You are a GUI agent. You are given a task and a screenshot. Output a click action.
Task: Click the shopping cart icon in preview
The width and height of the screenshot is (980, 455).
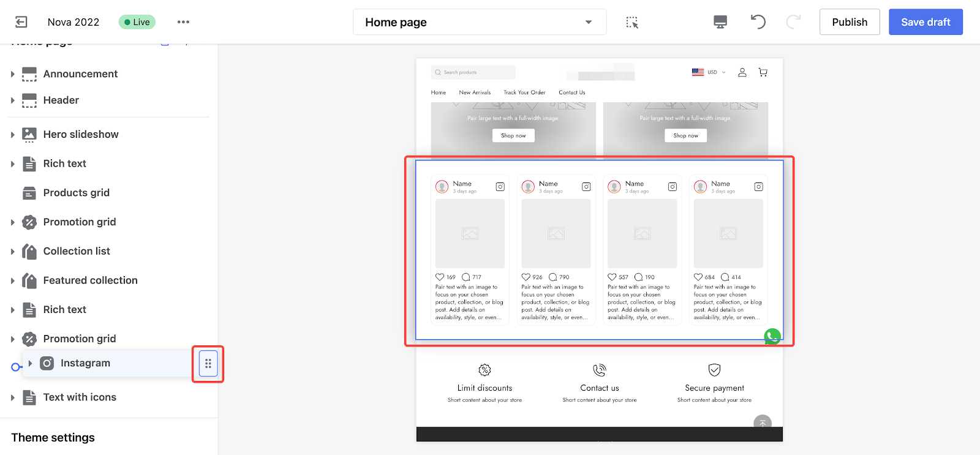pyautogui.click(x=763, y=72)
